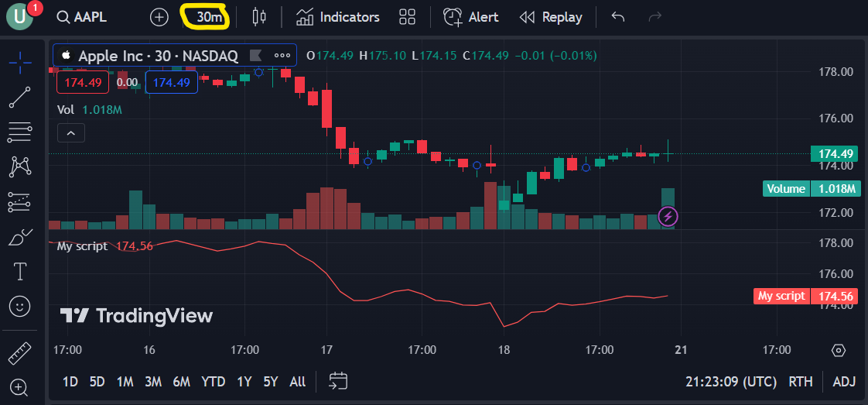Start bar Replay mode
Screen dimensions: 868x405
(x=552, y=17)
